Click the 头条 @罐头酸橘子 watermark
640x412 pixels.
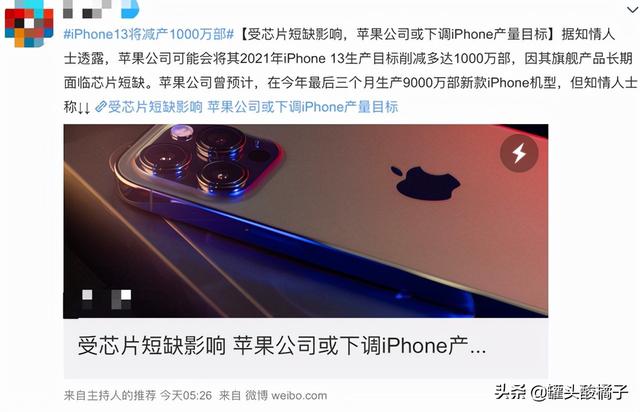tap(561, 392)
